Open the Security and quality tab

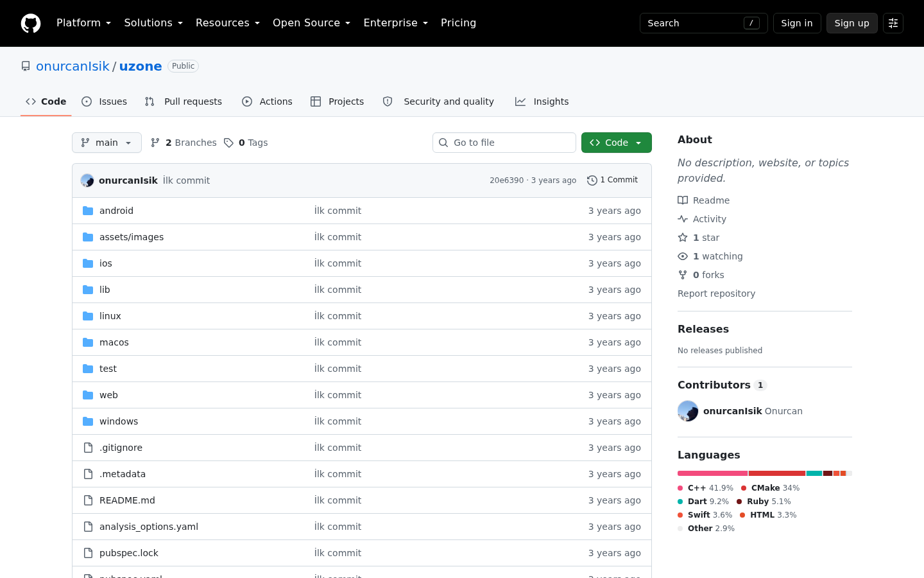point(438,101)
